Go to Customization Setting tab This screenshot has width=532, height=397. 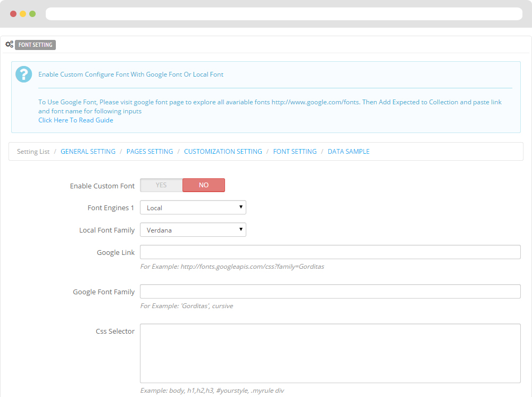pos(223,152)
